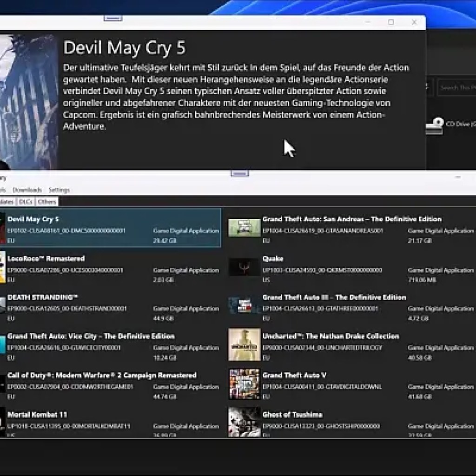The width and height of the screenshot is (476, 476).
Task: Click the Devil May Cry 5 heading in details window
Action: click(x=124, y=48)
